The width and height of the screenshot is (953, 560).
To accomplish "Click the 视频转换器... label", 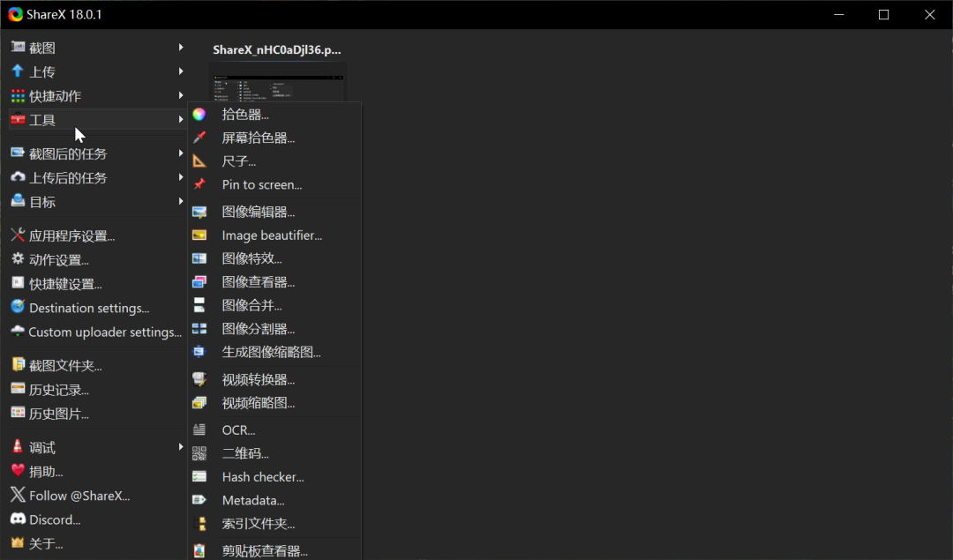I will coord(259,379).
